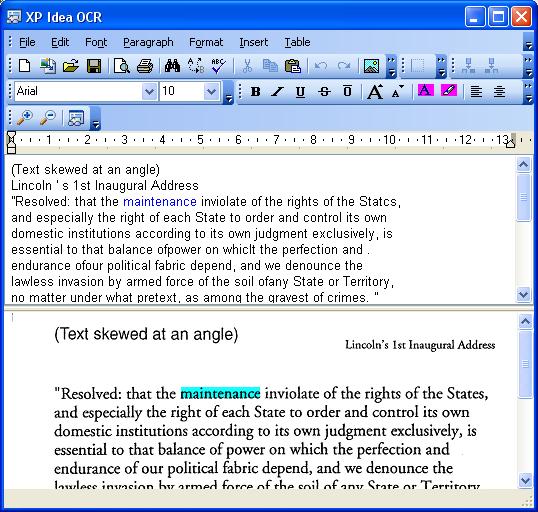Viewport: 538px width, 512px height.
Task: Open the Paragraph menu
Action: pyautogui.click(x=148, y=42)
